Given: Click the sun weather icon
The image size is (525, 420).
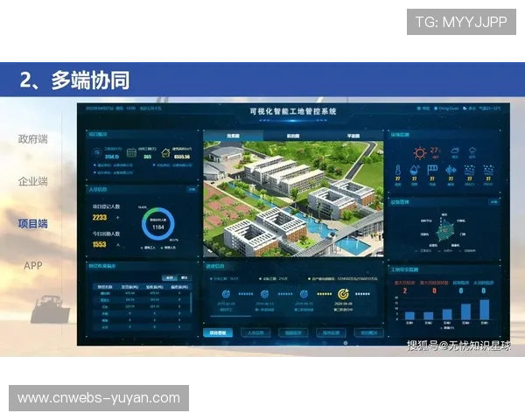Looking at the screenshot, I should click(419, 153).
